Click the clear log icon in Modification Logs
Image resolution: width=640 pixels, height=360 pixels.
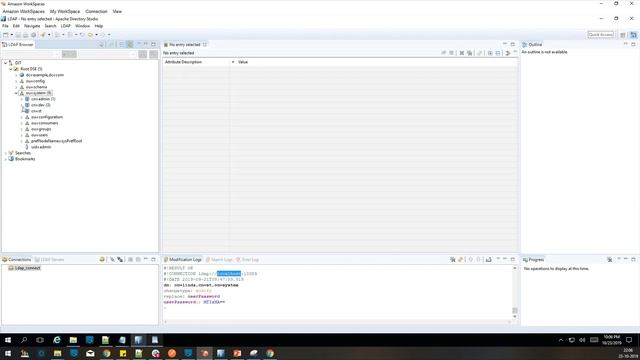[453, 260]
